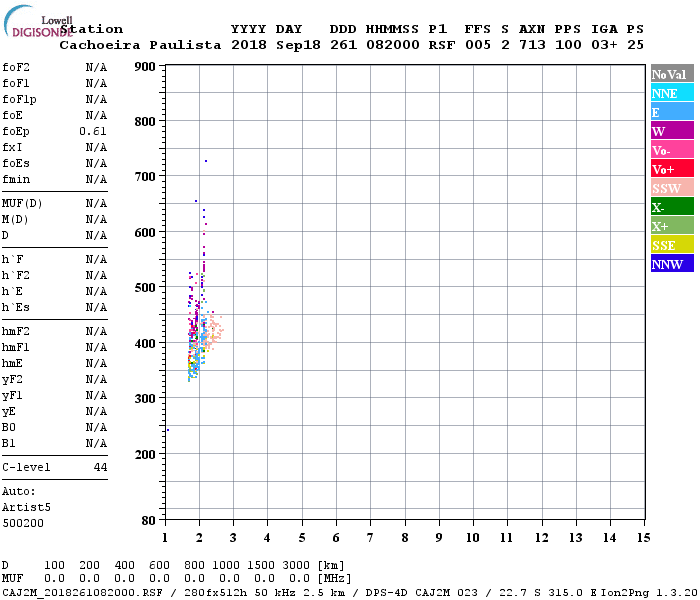The width and height of the screenshot is (700, 600).
Task: Click the 15 MHz frequency axis label
Action: (643, 538)
